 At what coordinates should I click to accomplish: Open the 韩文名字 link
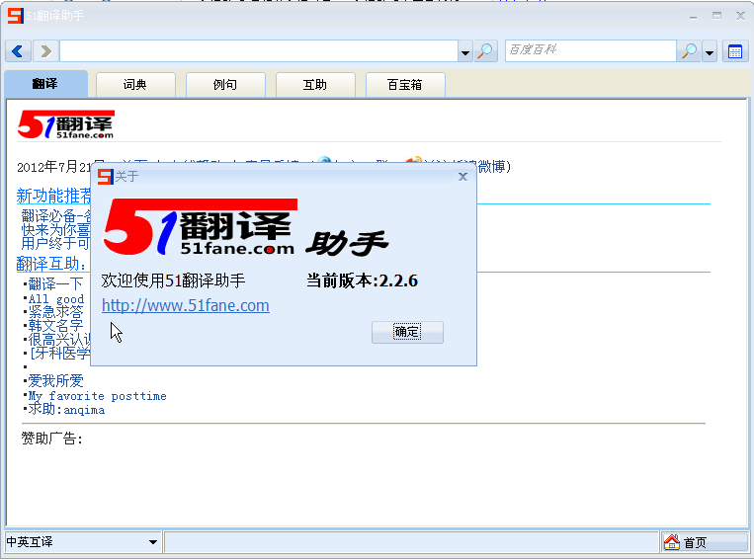pyautogui.click(x=55, y=326)
